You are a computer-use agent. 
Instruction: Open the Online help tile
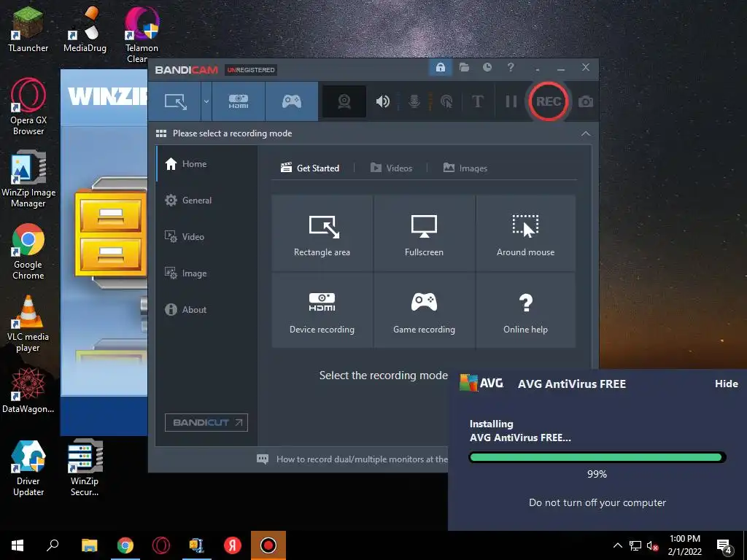pyautogui.click(x=525, y=310)
